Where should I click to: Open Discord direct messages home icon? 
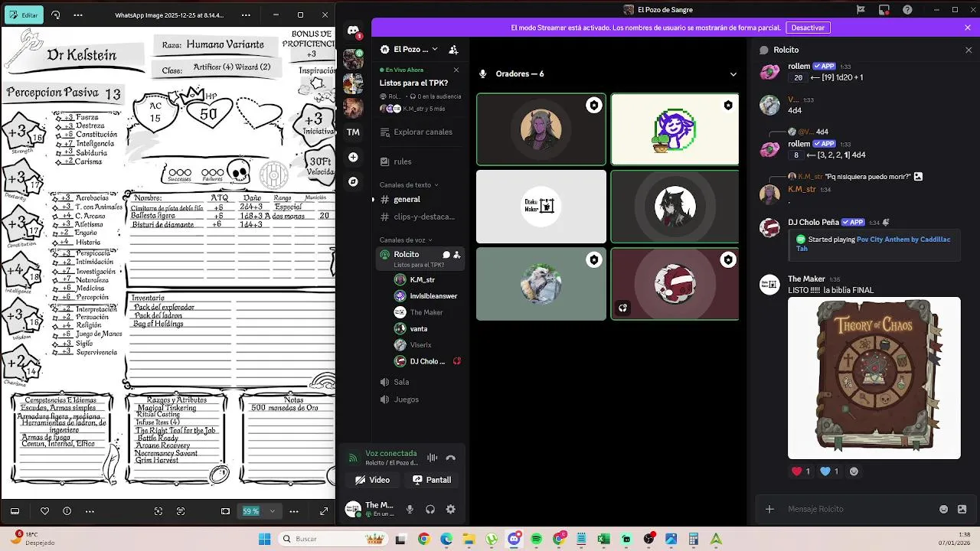[353, 31]
